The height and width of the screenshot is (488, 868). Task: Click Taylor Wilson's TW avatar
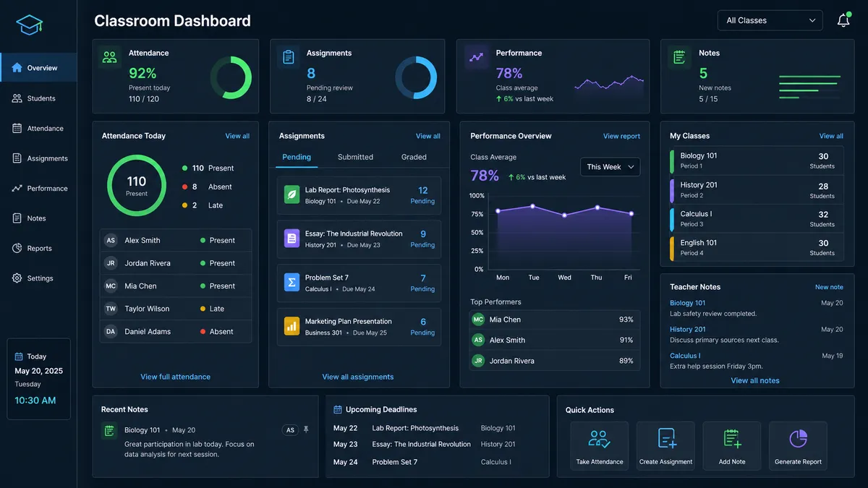(111, 309)
